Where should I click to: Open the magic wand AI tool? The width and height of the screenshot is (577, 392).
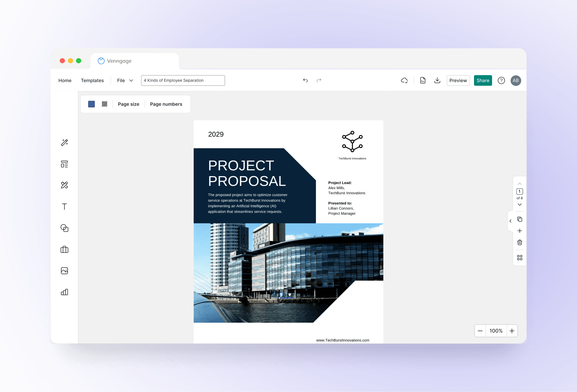tap(64, 142)
